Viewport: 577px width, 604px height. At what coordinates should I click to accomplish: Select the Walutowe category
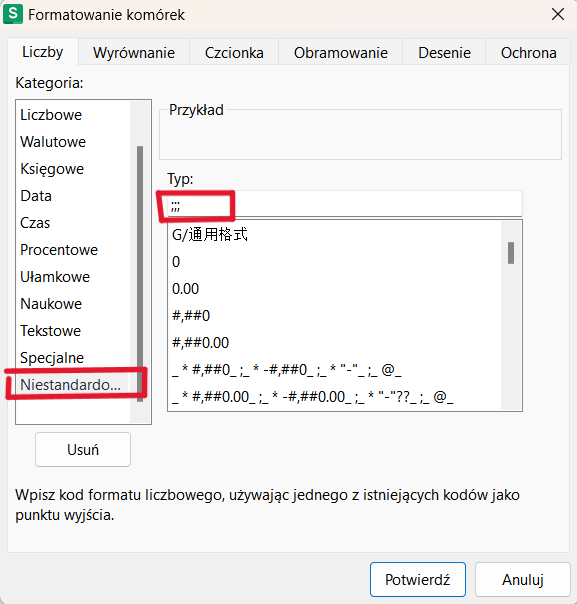coord(73,142)
